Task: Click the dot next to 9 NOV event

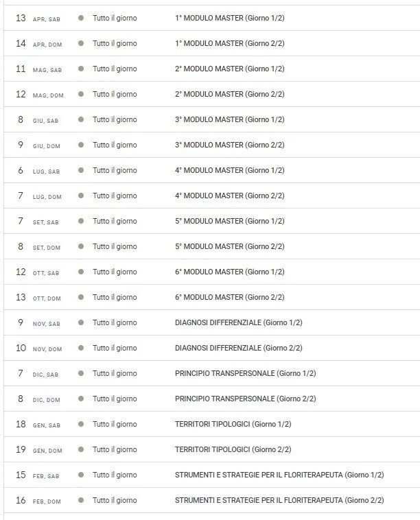Action: [81, 322]
